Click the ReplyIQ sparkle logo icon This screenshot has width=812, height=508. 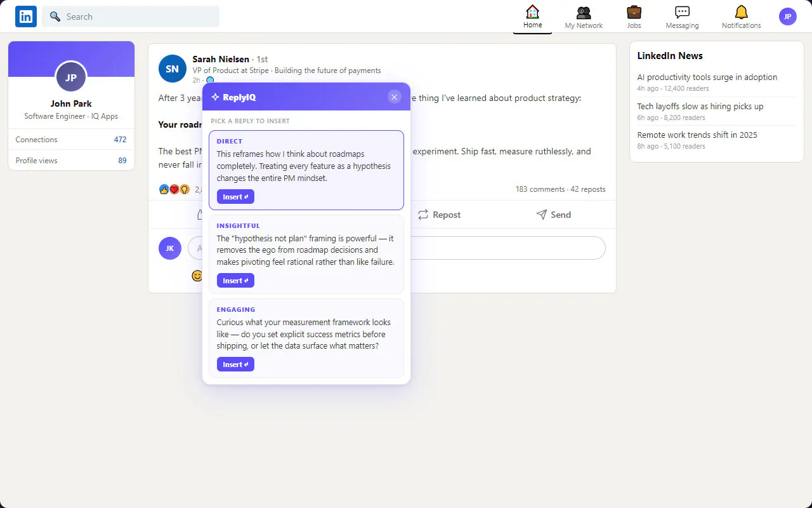click(x=215, y=97)
